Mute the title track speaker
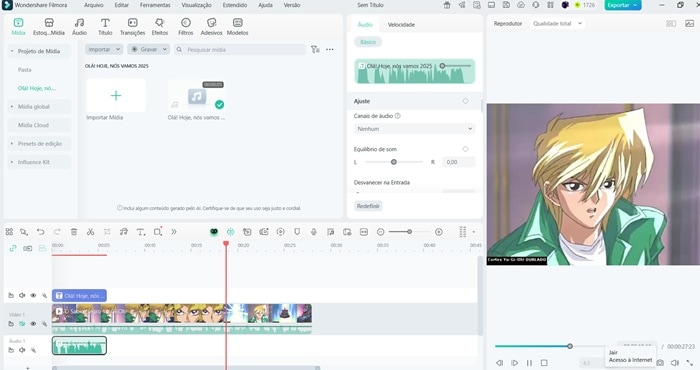 pyautogui.click(x=22, y=295)
